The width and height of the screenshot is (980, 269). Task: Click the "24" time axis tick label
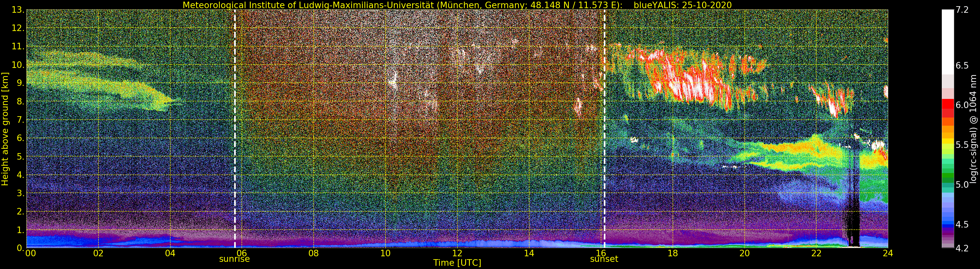[888, 253]
